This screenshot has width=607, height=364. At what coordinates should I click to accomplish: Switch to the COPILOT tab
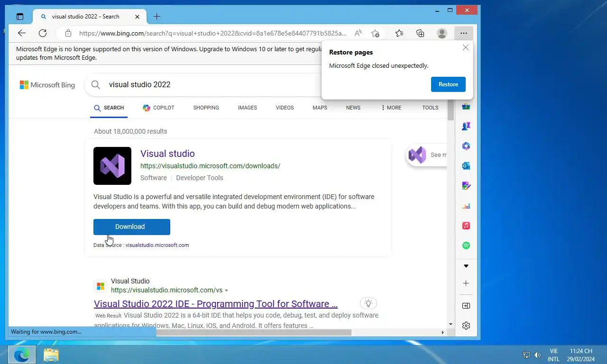click(x=159, y=108)
